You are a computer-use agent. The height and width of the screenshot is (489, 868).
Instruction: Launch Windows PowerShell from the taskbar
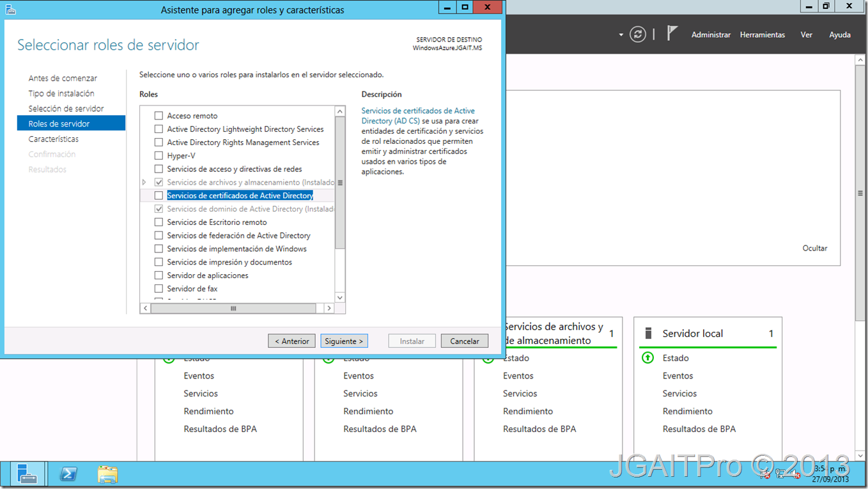pos(68,474)
